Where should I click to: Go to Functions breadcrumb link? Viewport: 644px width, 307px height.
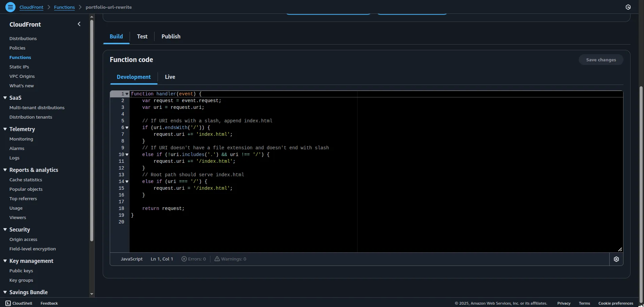pos(64,7)
